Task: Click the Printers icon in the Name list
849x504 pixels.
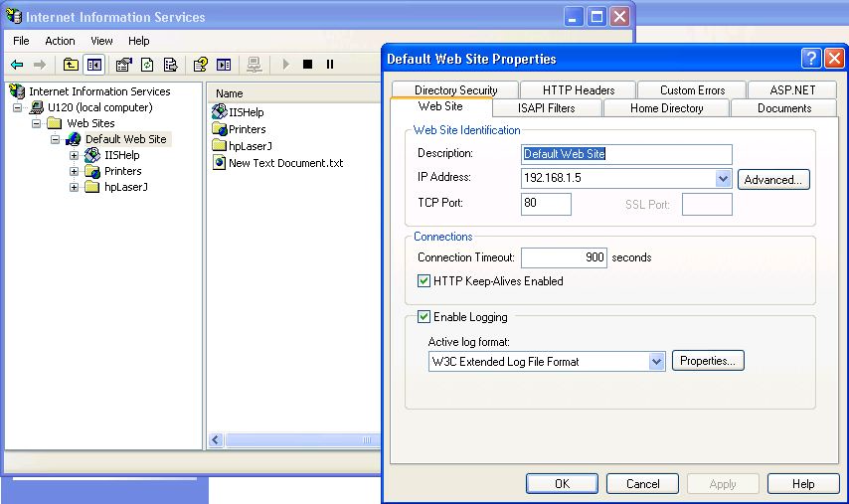Action: coord(220,129)
